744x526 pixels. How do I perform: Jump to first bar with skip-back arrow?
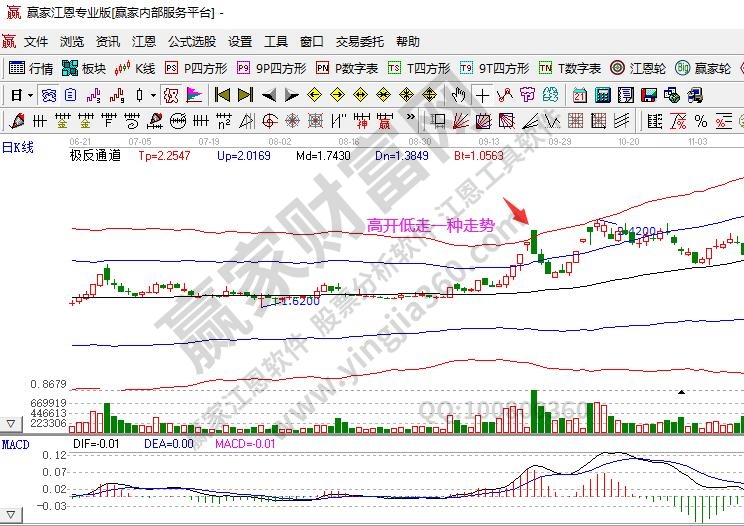[x=222, y=95]
